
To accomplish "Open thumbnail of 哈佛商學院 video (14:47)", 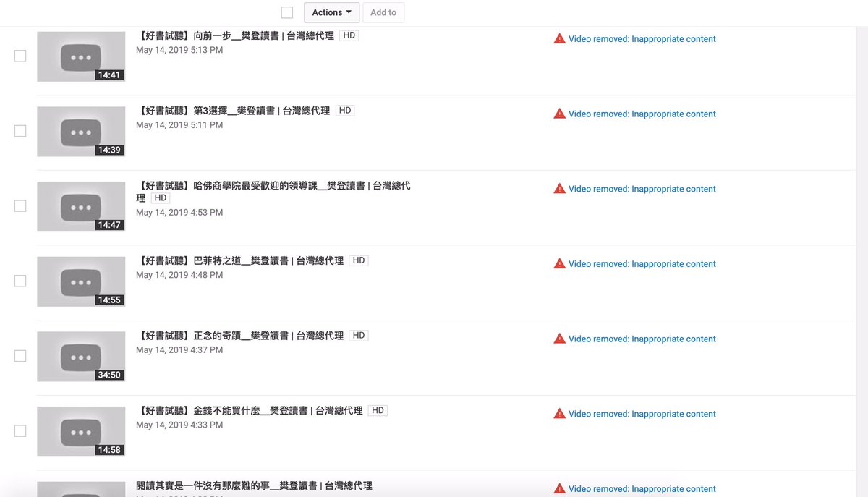I will pos(81,206).
